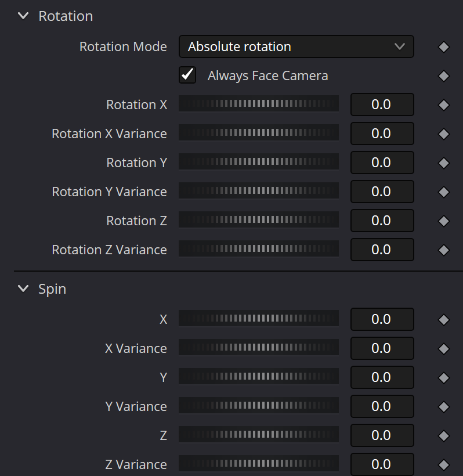The width and height of the screenshot is (463, 476).
Task: Click Rotation Z slider track
Action: coord(259,219)
